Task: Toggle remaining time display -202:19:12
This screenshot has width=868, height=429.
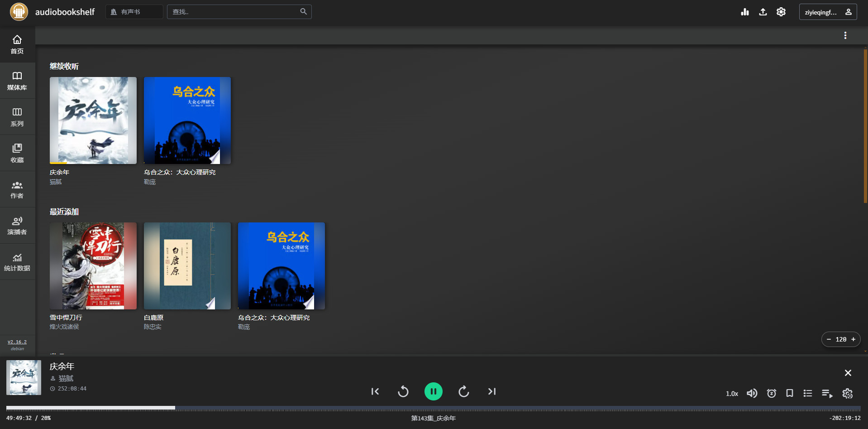Action: coord(845,418)
